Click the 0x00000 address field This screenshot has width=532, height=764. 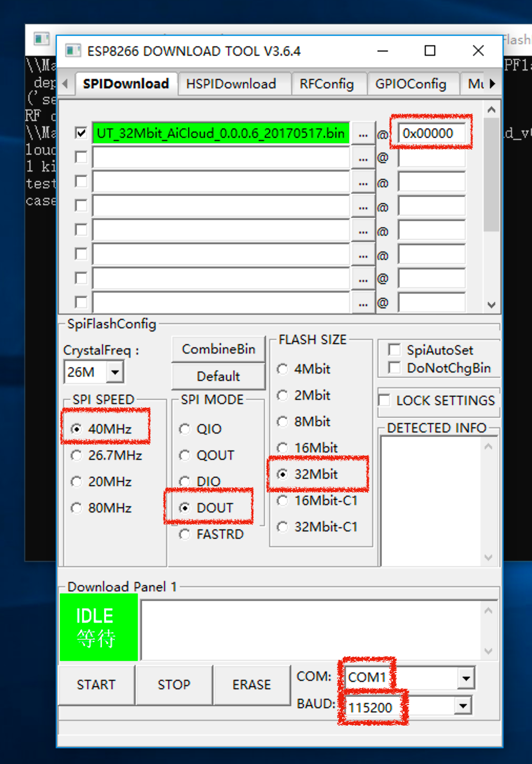tap(432, 134)
